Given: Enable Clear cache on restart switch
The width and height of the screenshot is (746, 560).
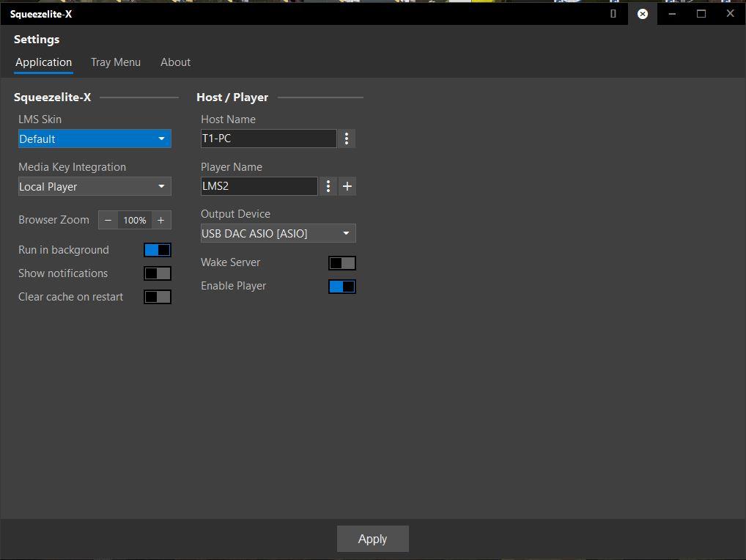Looking at the screenshot, I should (158, 297).
